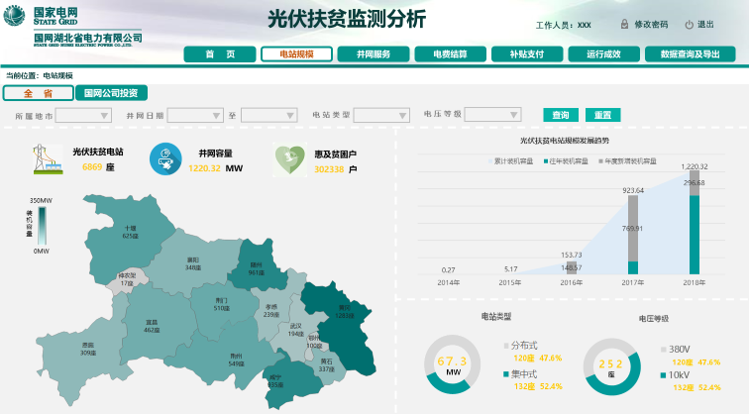Toggle the 往年装机容量 legend item
The width and height of the screenshot is (749, 414).
pos(568,160)
